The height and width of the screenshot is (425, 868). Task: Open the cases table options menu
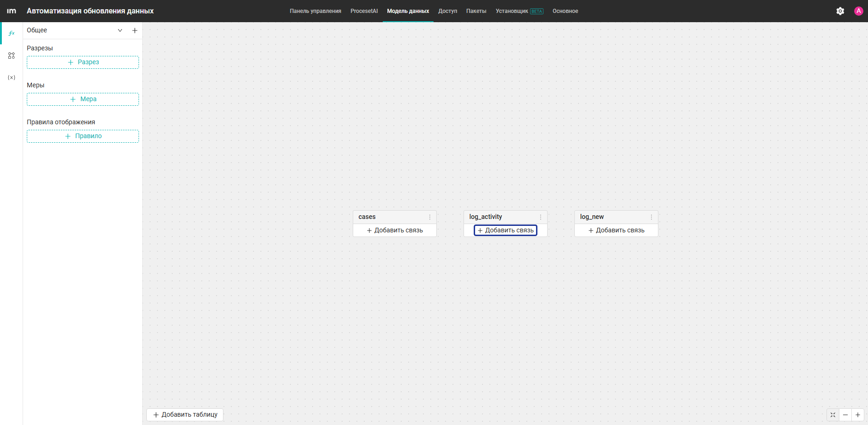click(430, 217)
